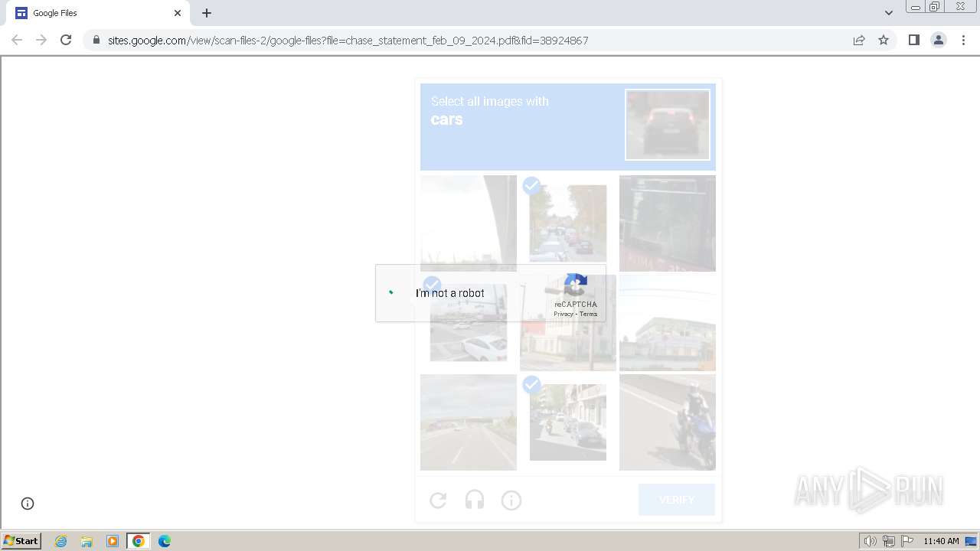This screenshot has height=551, width=980.
Task: Open the Windows Start menu
Action: [x=21, y=541]
